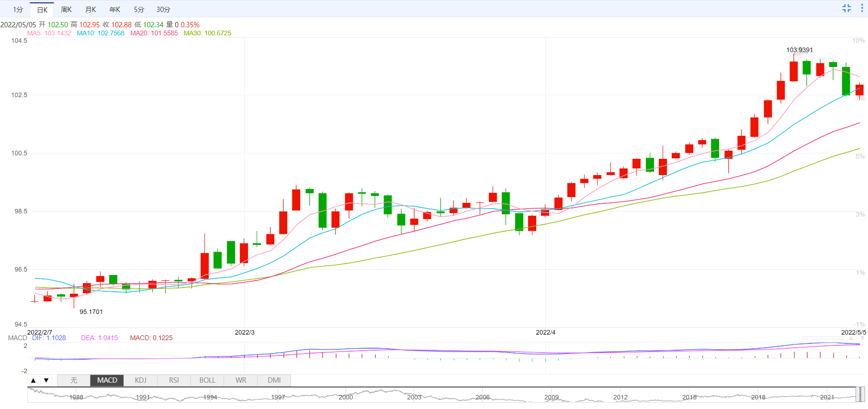The width and height of the screenshot is (868, 409).
Task: Select the 无 (no indicator) option
Action: [74, 380]
